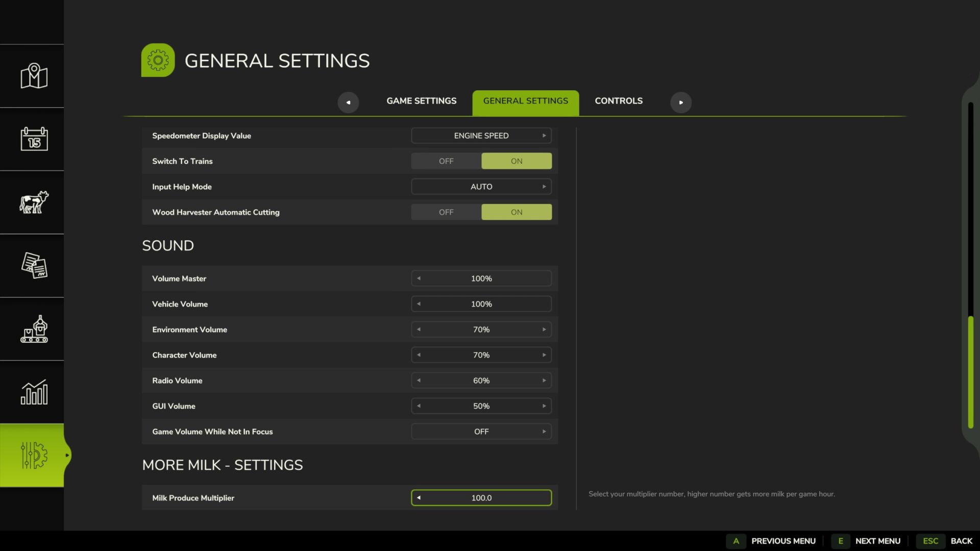Viewport: 980px width, 551px height.
Task: Expand Input Help Mode dropdown
Action: pyautogui.click(x=545, y=186)
